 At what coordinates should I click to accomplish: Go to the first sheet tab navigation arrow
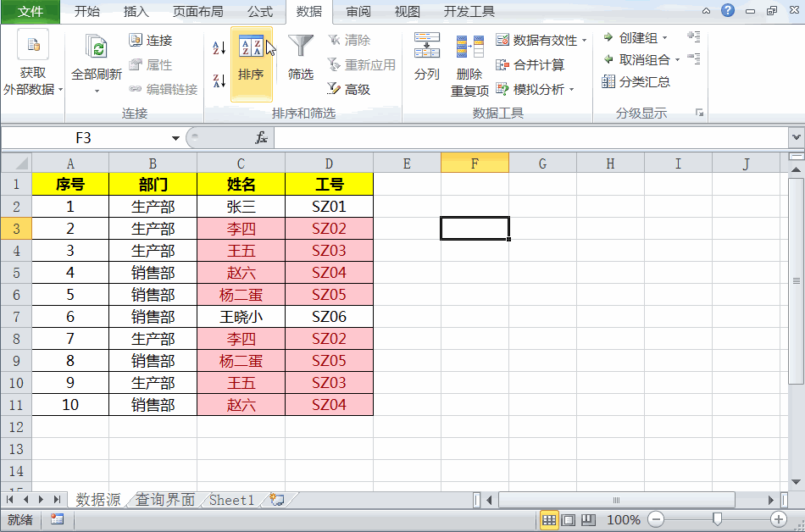coord(10,499)
